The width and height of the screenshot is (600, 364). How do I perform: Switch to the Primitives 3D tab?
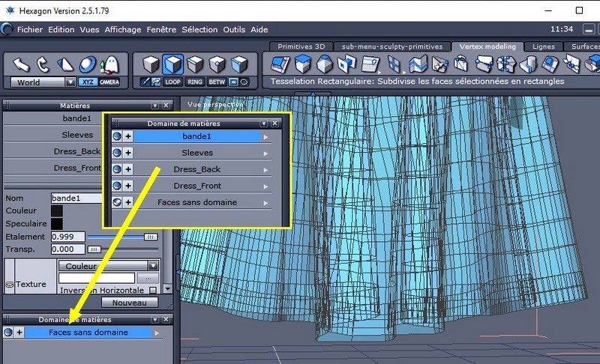coord(301,46)
